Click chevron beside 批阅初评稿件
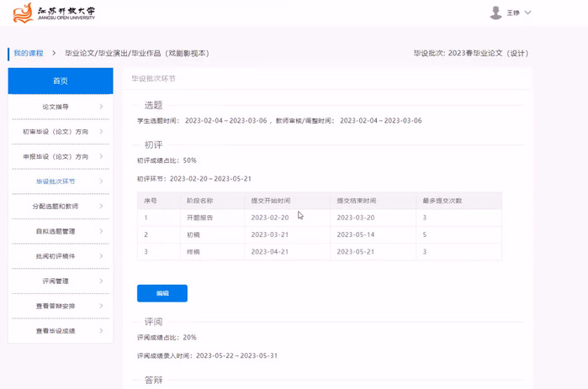This screenshot has width=588, height=389. click(x=101, y=256)
